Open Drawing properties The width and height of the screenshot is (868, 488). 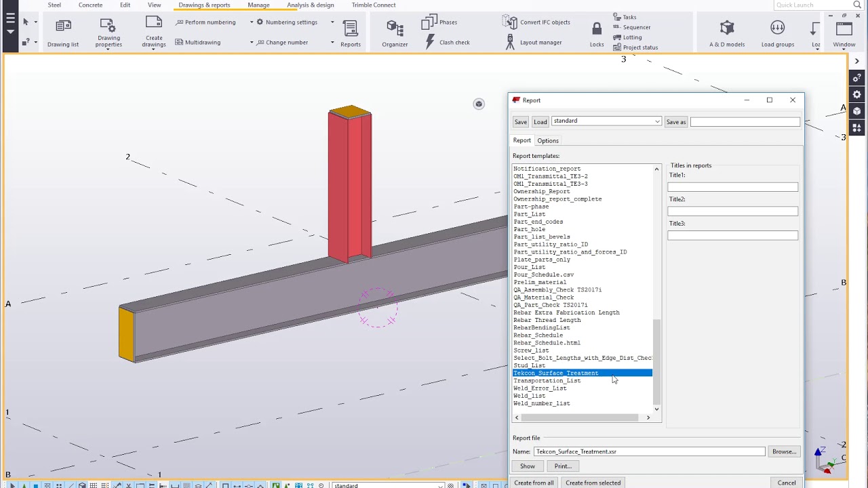pyautogui.click(x=108, y=33)
